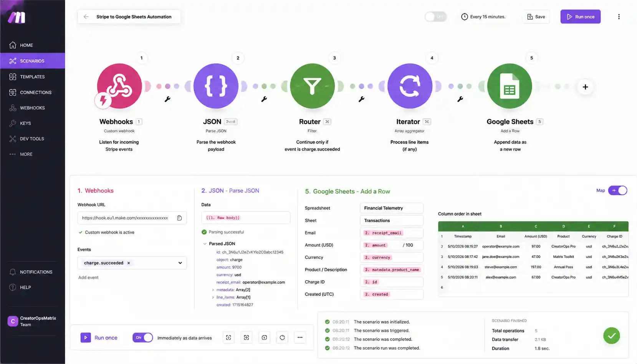Save the scenario
The image size is (637, 364).
536,17
